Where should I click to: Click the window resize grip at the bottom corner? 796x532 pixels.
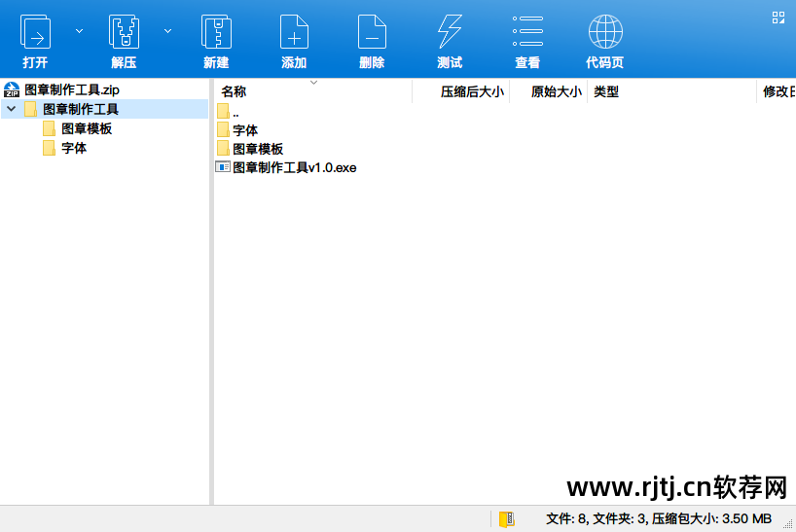click(x=788, y=524)
